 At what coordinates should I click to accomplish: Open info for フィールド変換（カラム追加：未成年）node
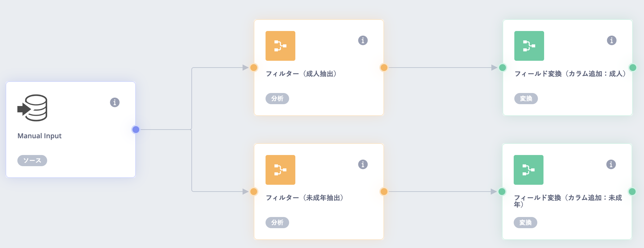611,164
